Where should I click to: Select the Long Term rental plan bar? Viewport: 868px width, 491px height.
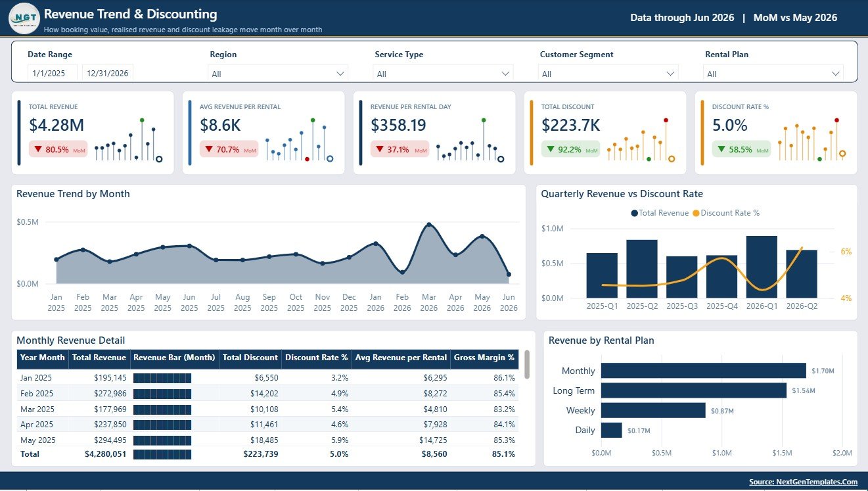coord(694,390)
